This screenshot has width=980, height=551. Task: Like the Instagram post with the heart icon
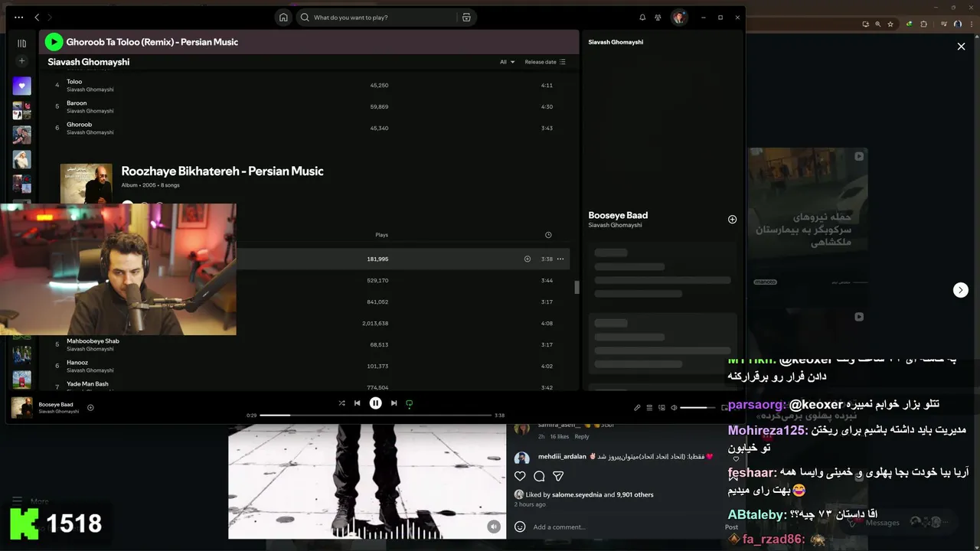(520, 476)
